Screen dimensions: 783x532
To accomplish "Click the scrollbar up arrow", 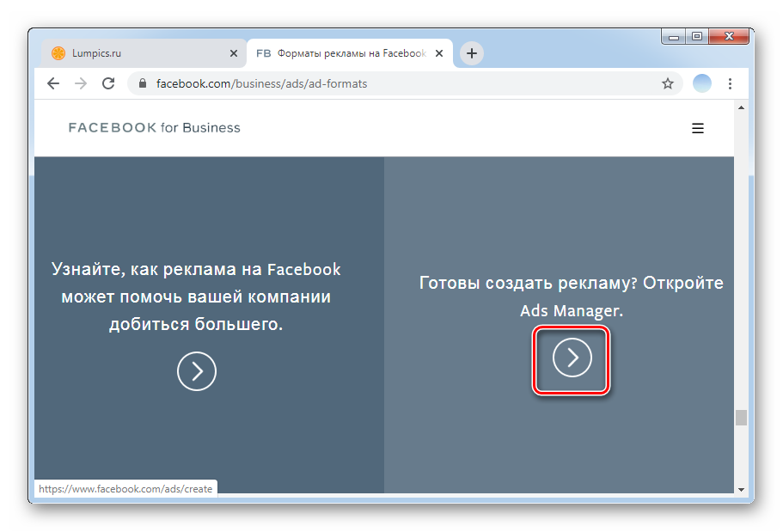I will (741, 107).
